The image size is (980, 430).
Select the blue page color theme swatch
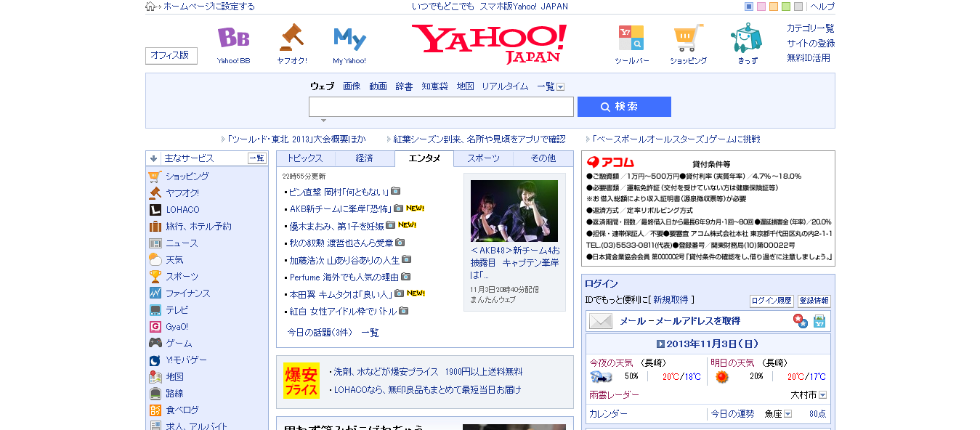coord(749,7)
